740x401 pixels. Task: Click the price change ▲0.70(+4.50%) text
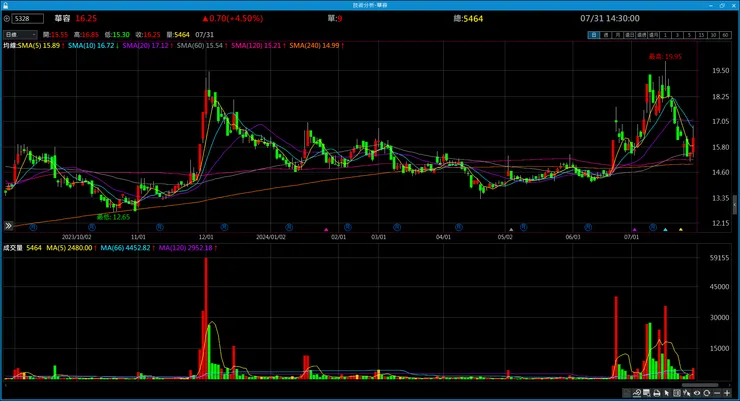point(233,18)
